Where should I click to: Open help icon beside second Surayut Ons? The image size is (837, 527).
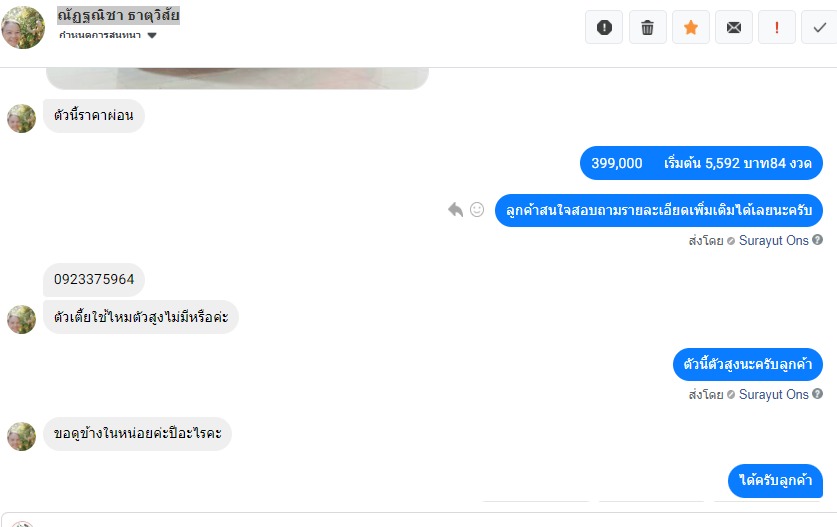pyautogui.click(x=817, y=394)
